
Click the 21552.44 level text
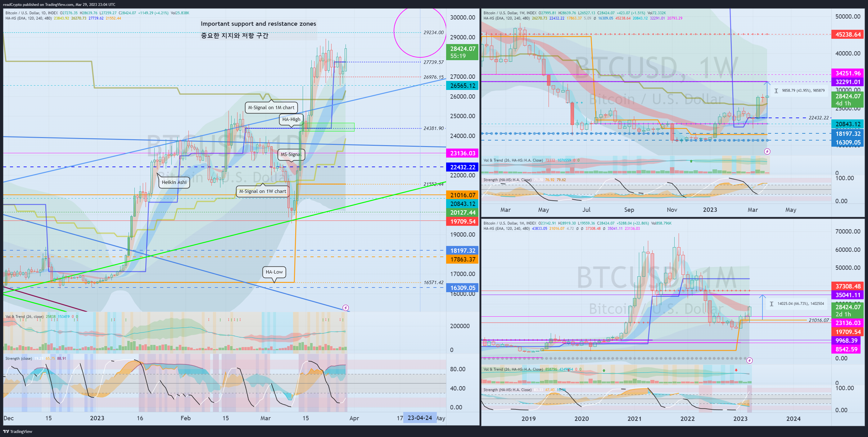click(433, 184)
